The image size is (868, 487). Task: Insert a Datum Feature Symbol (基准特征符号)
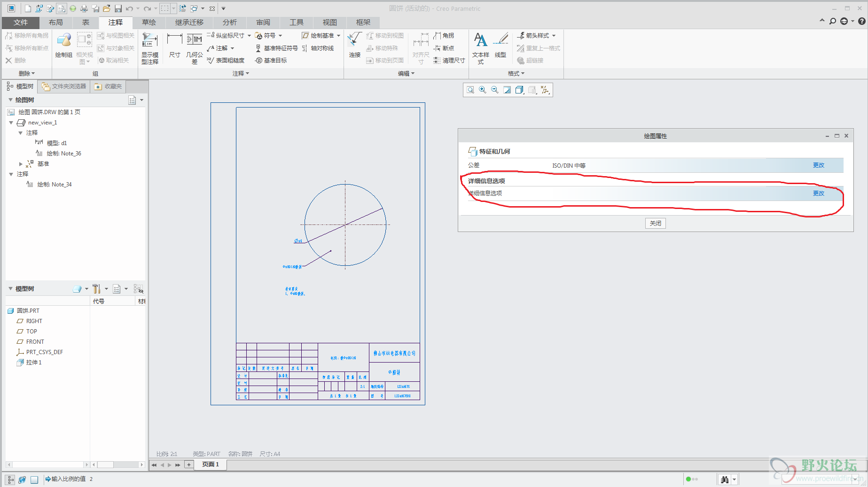click(x=277, y=48)
